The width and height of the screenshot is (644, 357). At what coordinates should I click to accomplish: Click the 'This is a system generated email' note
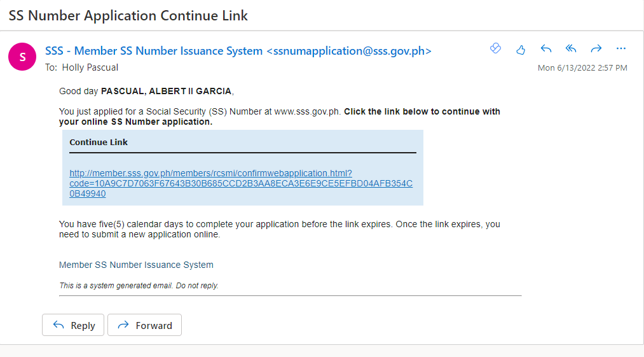(x=139, y=286)
